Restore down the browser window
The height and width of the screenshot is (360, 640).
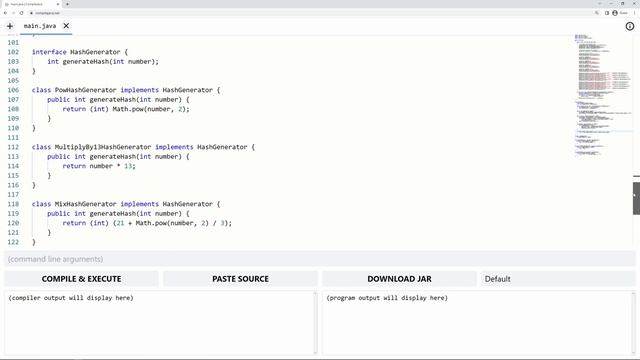(622, 4)
